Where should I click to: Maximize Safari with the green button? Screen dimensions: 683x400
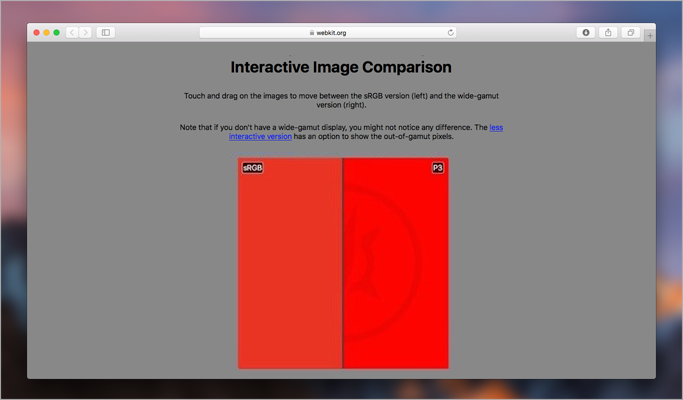(x=57, y=33)
